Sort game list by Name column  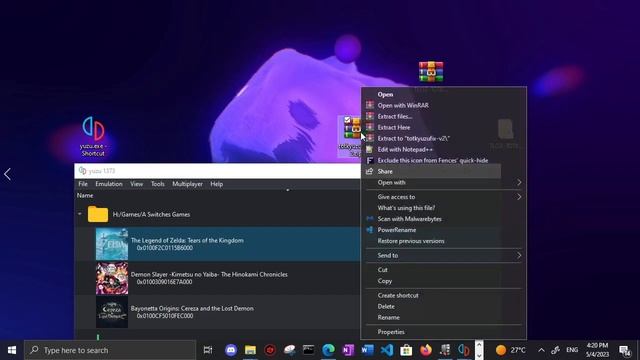tap(85, 196)
